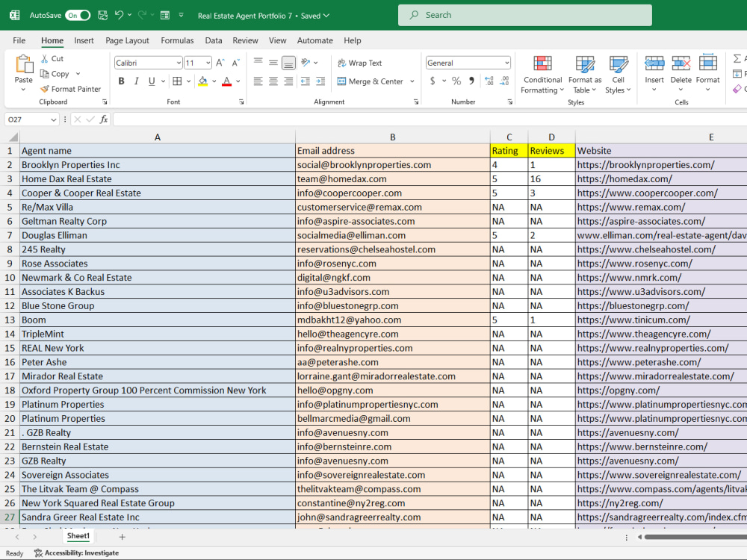Click the Comma Style icon
Screen dimensions: 747x560
point(471,81)
